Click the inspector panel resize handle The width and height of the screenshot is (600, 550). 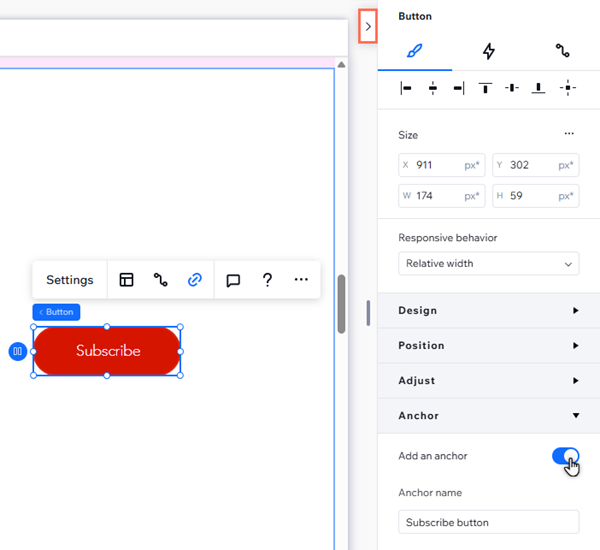(368, 313)
